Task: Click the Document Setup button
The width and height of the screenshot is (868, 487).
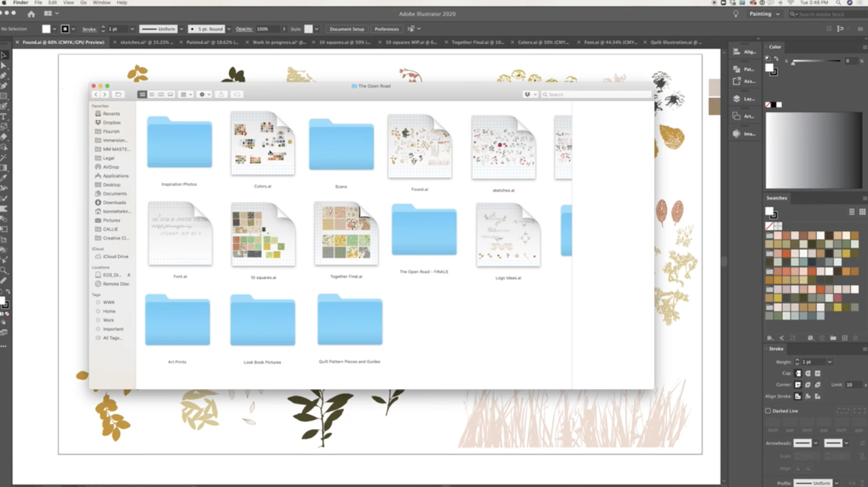Action: [x=347, y=29]
